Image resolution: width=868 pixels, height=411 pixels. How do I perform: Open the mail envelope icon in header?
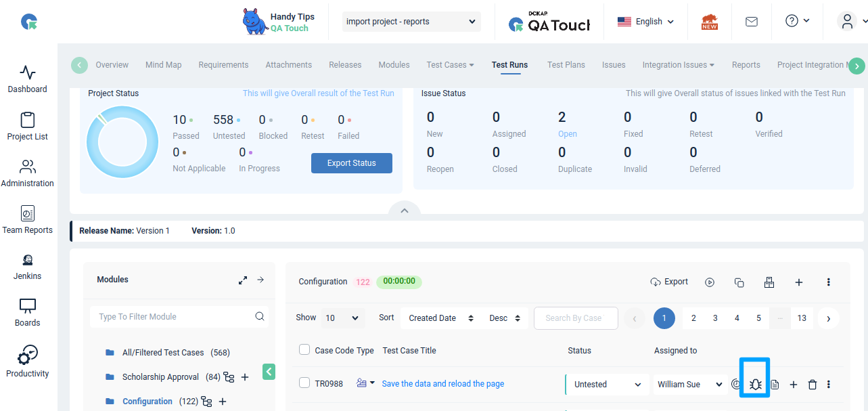click(x=751, y=22)
